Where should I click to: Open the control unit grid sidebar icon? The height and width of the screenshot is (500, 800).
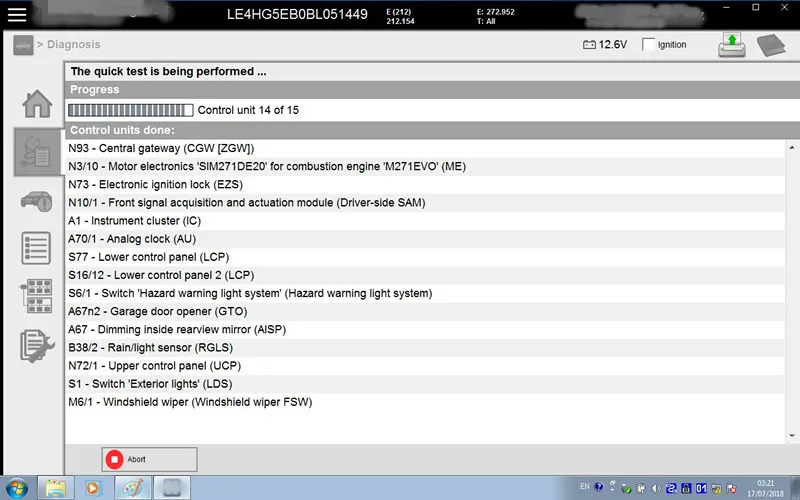37,296
